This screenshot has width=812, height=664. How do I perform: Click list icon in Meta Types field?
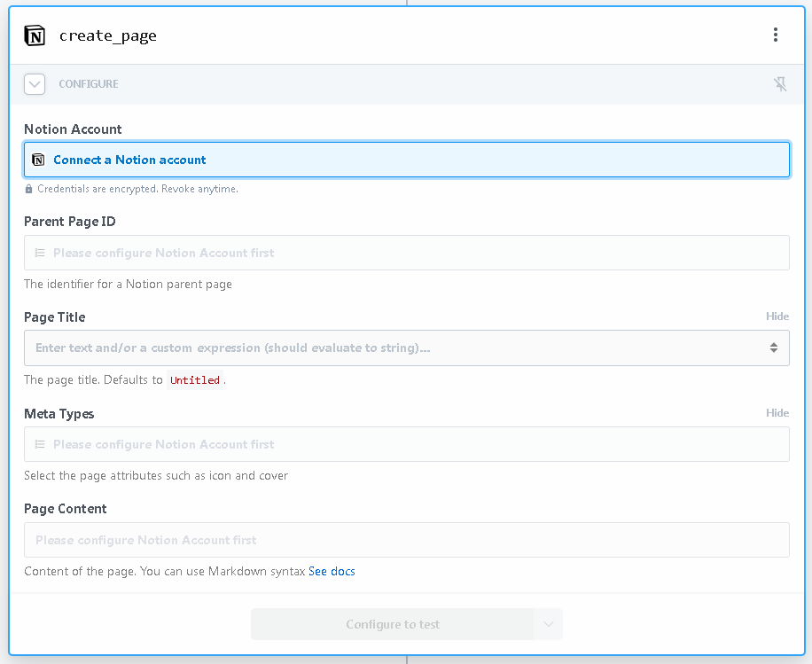click(40, 444)
